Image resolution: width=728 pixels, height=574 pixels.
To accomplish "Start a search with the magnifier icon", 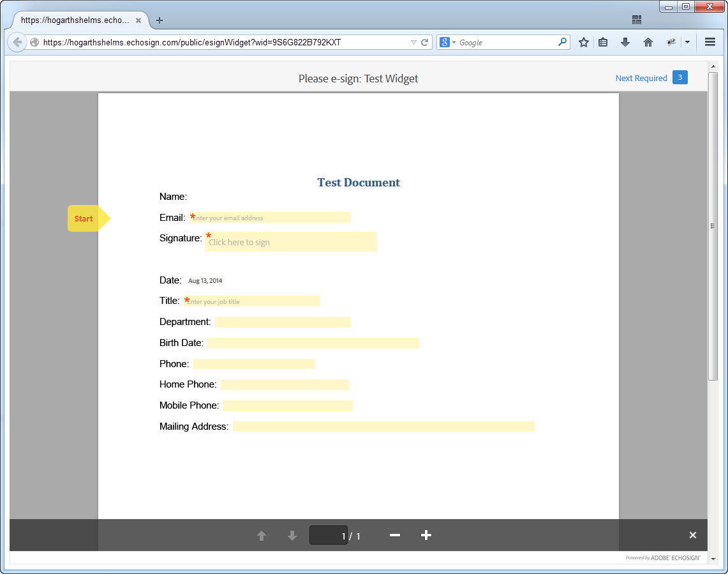I will tap(561, 42).
